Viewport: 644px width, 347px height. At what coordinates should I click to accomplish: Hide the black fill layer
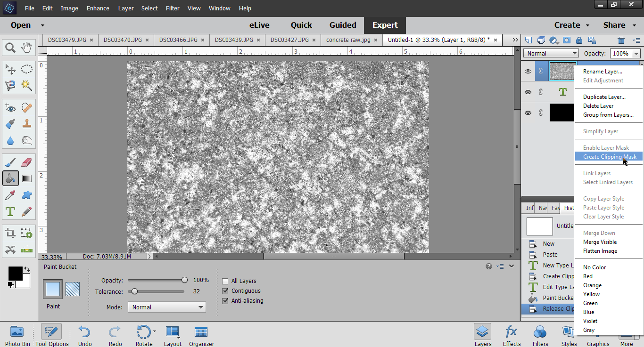[528, 113]
